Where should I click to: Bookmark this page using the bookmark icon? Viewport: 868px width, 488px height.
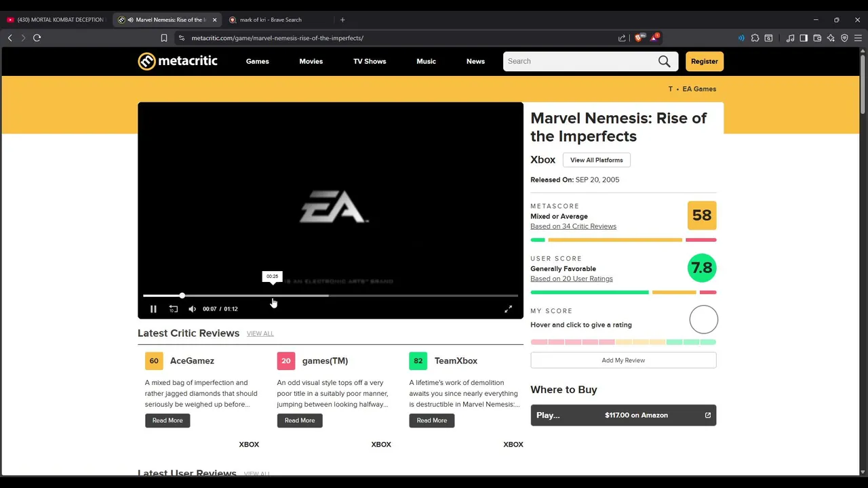tap(164, 38)
